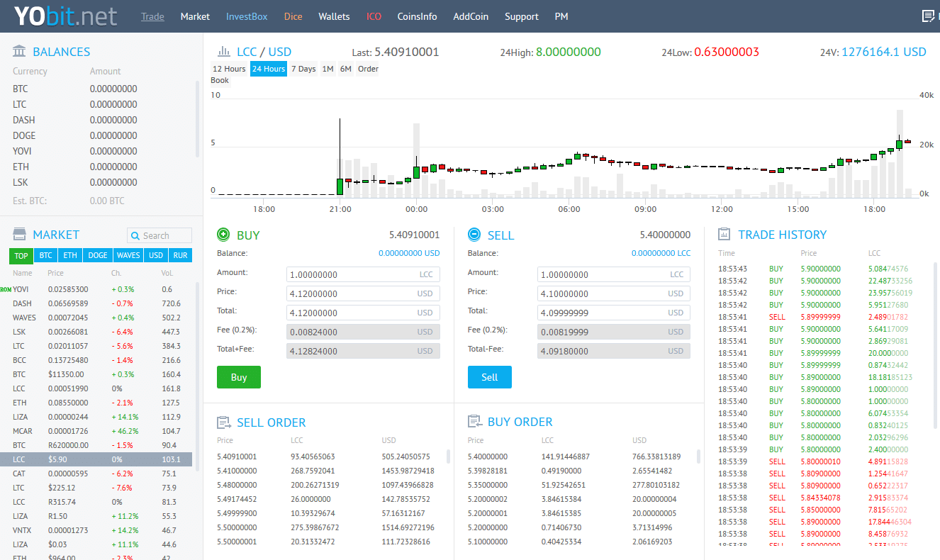
Task: Select the YOVI row in market list
Action: pyautogui.click(x=96, y=289)
